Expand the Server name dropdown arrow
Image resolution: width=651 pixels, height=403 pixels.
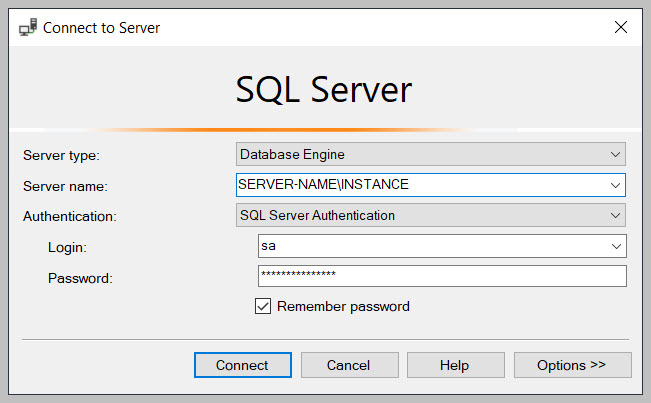[615, 185]
